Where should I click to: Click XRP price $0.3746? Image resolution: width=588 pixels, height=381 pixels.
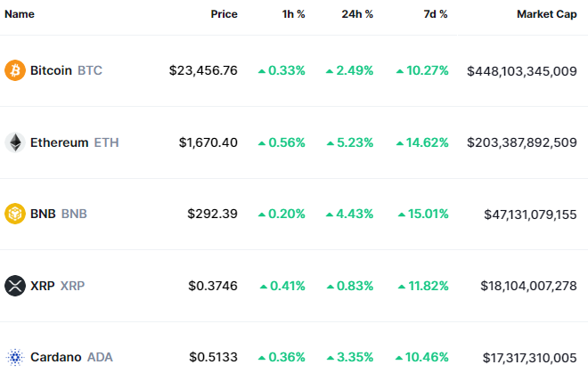213,286
